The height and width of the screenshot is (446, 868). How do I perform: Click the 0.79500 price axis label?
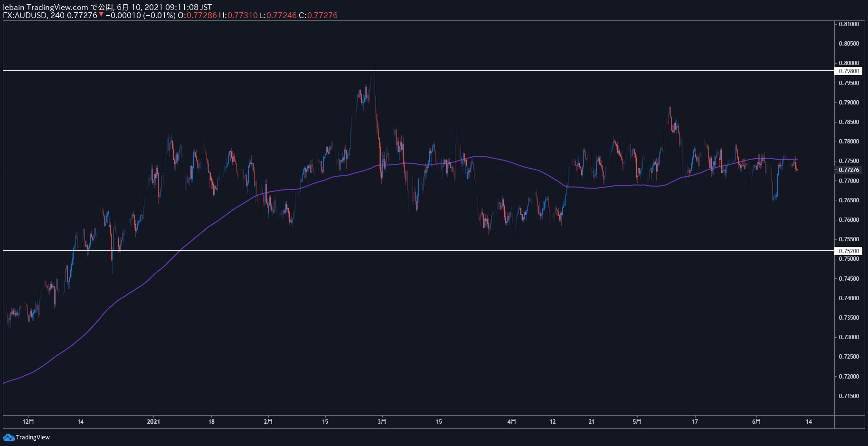click(849, 83)
